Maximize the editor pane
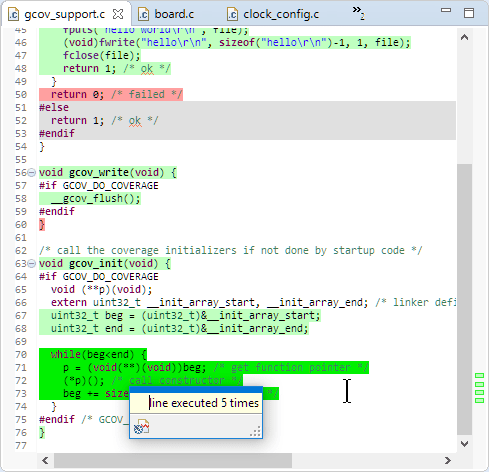This screenshot has width=489, height=472. click(469, 13)
